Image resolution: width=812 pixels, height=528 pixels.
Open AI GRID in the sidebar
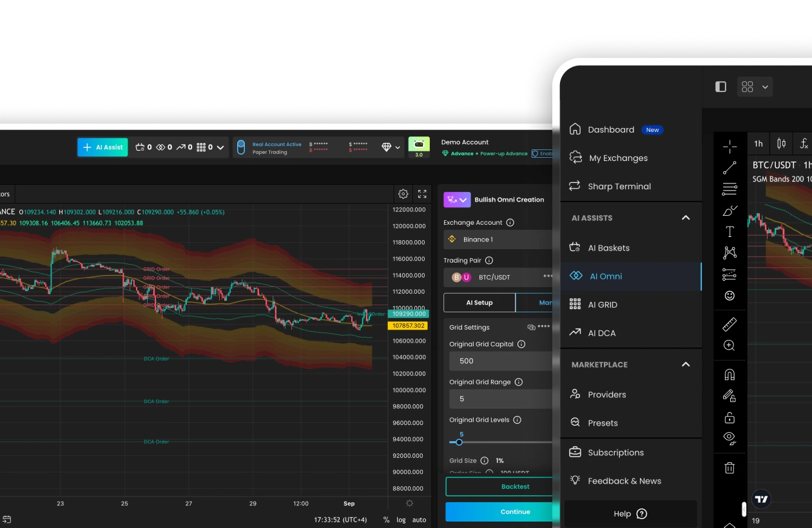point(602,305)
